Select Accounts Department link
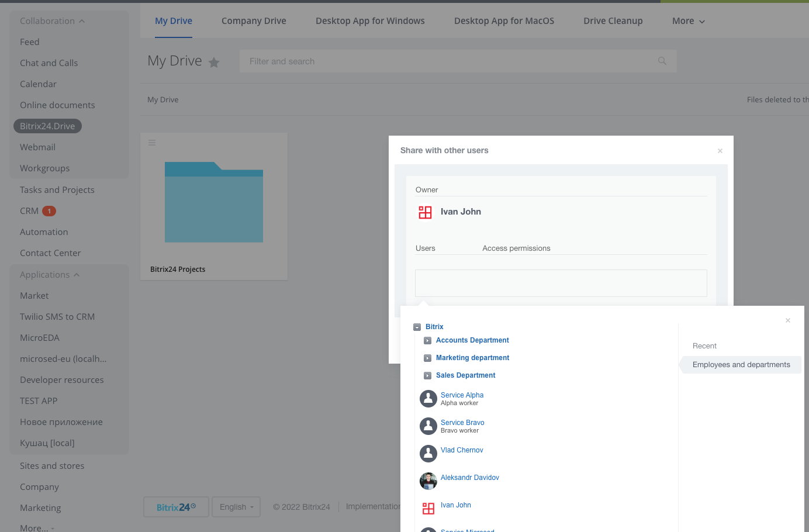Viewport: 809px width, 532px height. tap(472, 340)
